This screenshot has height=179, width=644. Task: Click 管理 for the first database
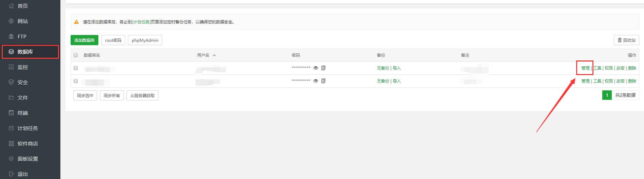pos(585,68)
